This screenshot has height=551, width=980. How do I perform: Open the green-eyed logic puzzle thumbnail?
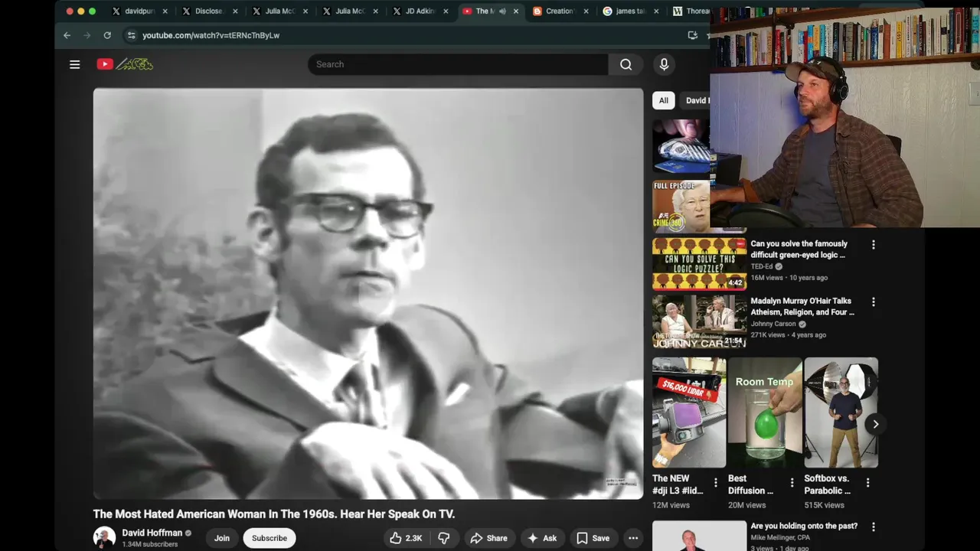tap(699, 264)
